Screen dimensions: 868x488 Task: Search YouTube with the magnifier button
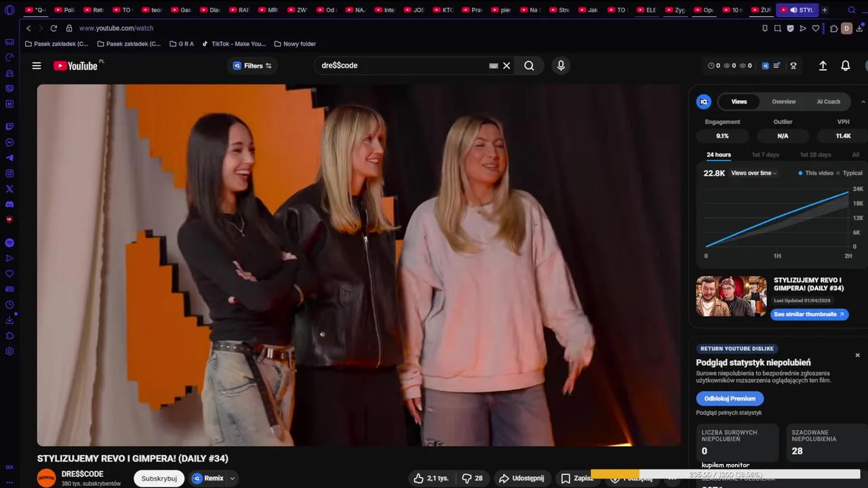pos(529,66)
